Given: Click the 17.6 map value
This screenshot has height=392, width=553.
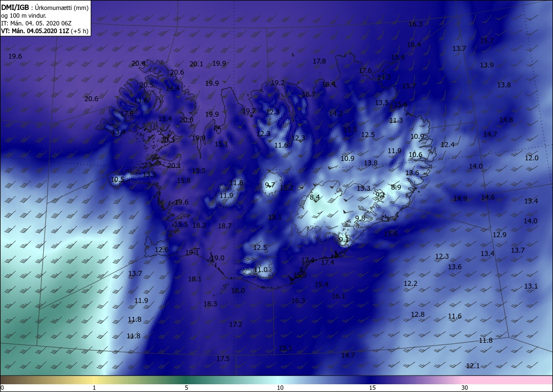Looking at the screenshot, I should point(365,71).
